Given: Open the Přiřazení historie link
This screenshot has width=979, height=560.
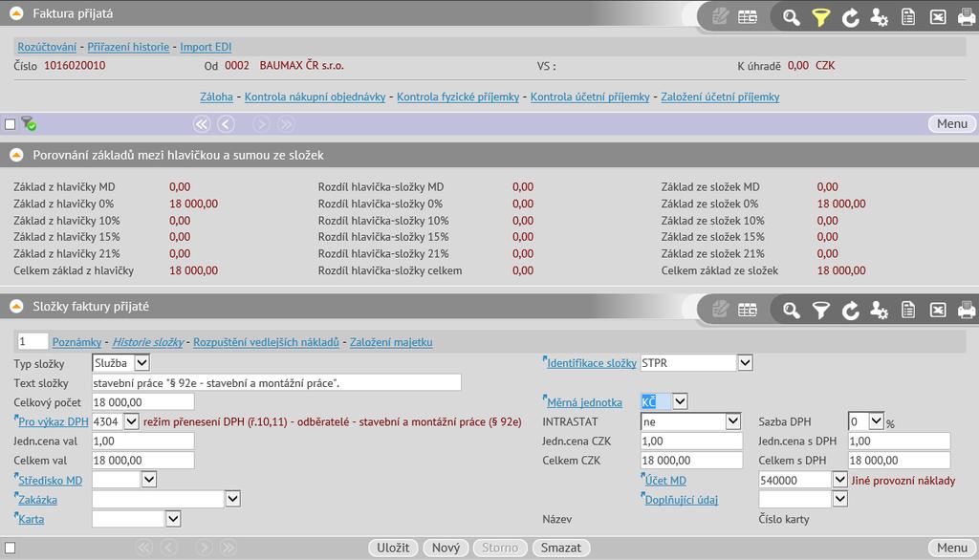Looking at the screenshot, I should pos(128,47).
